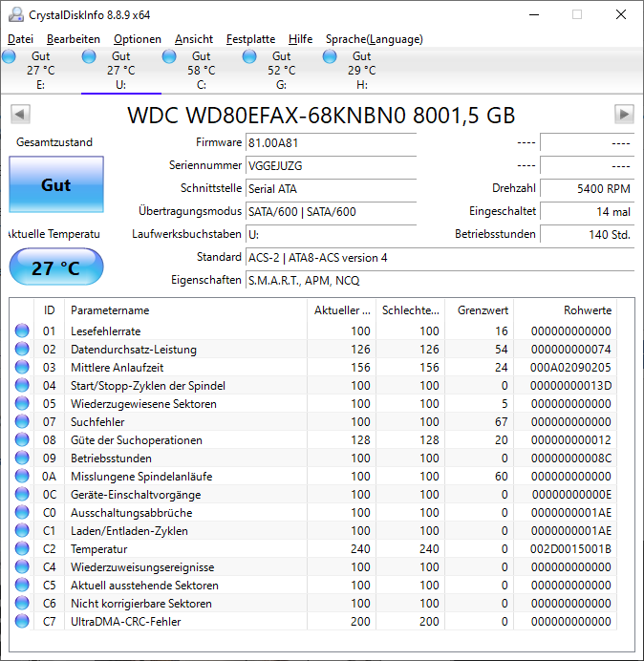Open the Optionen menu
The image size is (644, 661).
(x=138, y=39)
